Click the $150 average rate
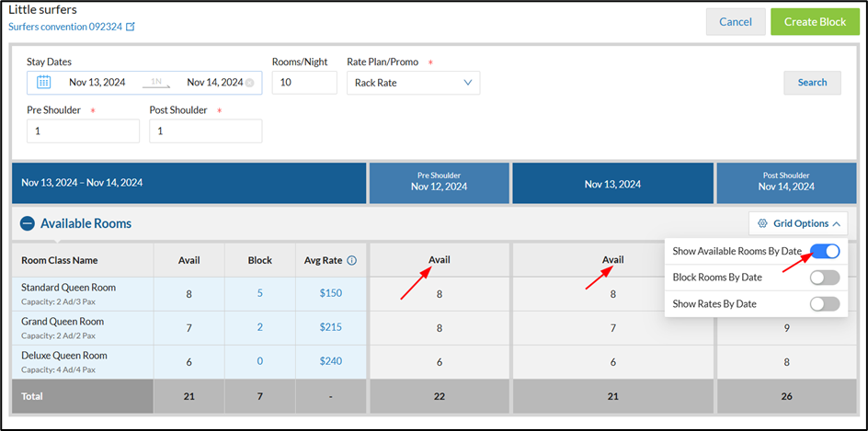The image size is (868, 431). point(330,294)
